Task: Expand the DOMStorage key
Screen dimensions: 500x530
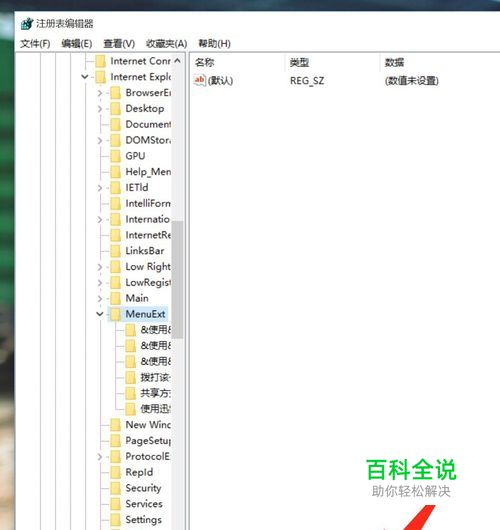Action: tap(100, 140)
